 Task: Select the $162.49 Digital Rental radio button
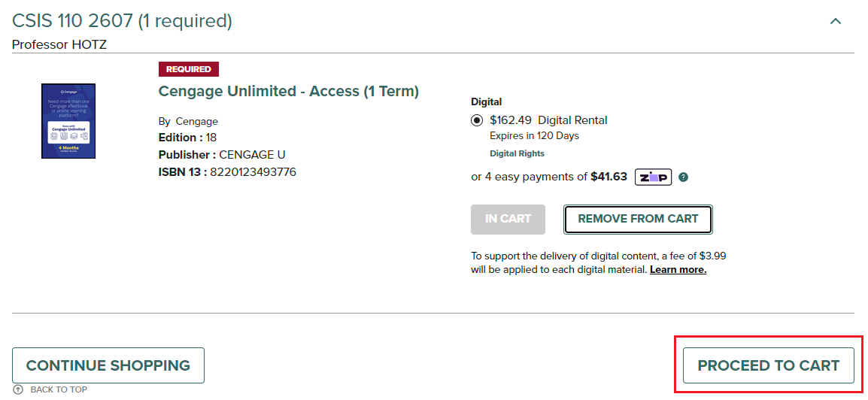[x=477, y=120]
